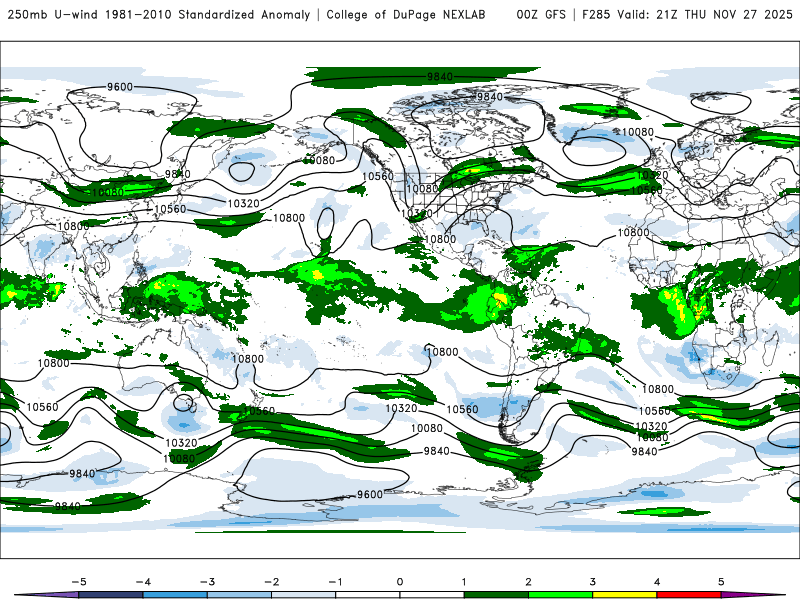Viewport: 800px width, 600px height.
Task: Click the light blue -3 to -2 colorbar segment
Action: (239, 595)
